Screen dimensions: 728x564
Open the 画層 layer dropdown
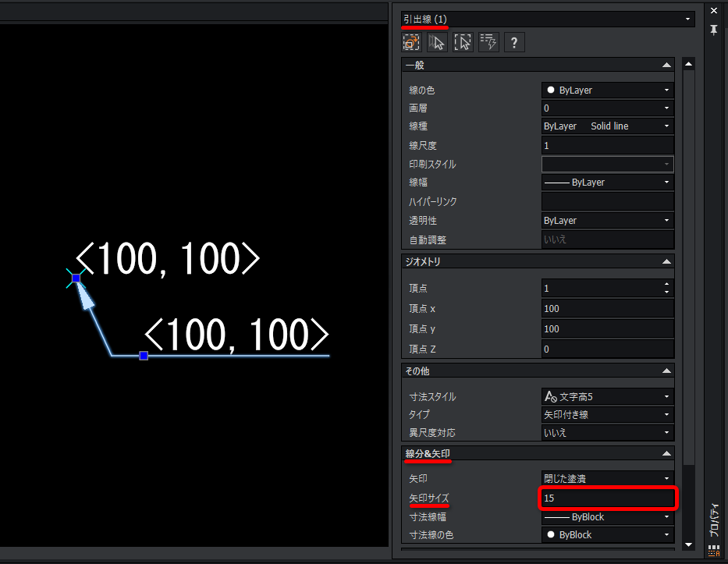[607, 108]
